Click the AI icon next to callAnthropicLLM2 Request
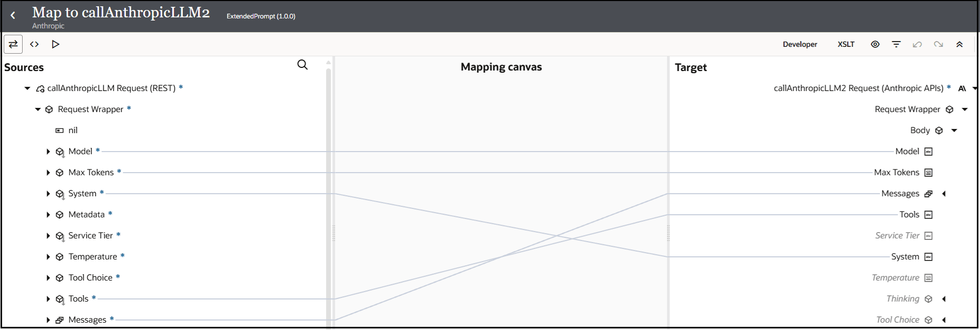Screen dimensions: 980x330 [x=963, y=88]
